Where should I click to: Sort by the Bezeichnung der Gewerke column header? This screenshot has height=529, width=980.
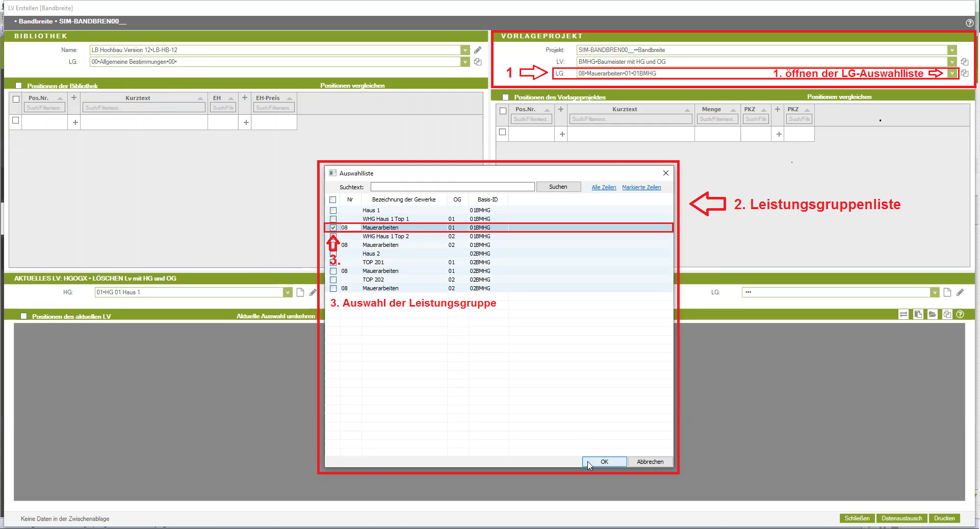coord(403,199)
